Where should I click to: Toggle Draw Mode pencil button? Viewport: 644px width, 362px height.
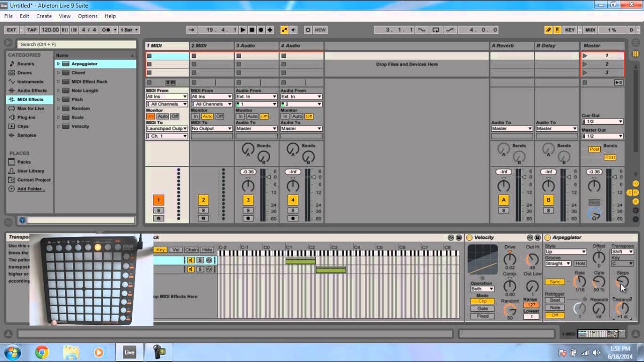click(x=548, y=30)
